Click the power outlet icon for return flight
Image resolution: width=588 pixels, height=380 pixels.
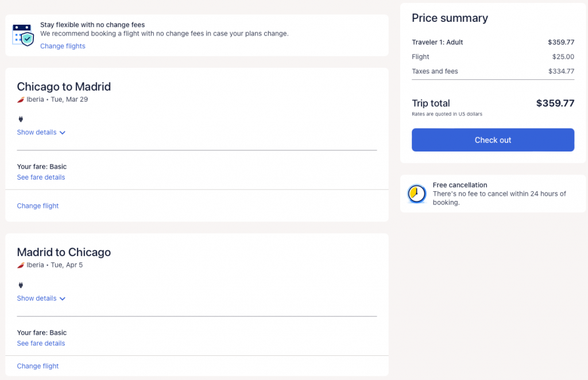[21, 285]
